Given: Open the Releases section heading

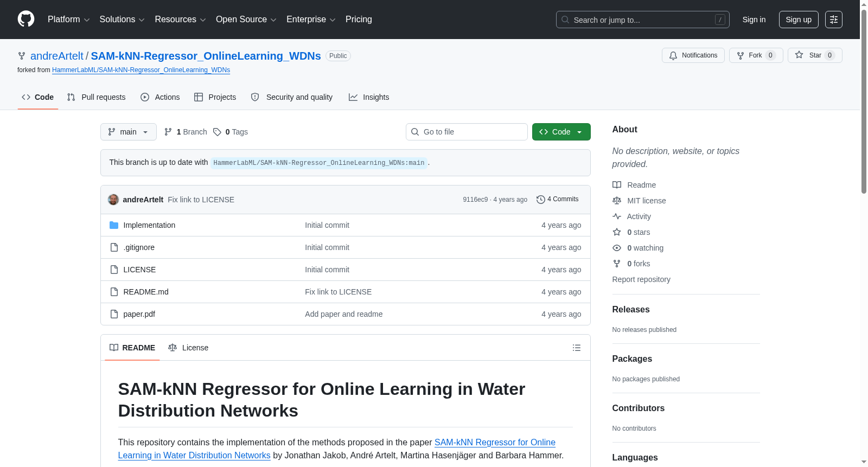Looking at the screenshot, I should [x=631, y=310].
